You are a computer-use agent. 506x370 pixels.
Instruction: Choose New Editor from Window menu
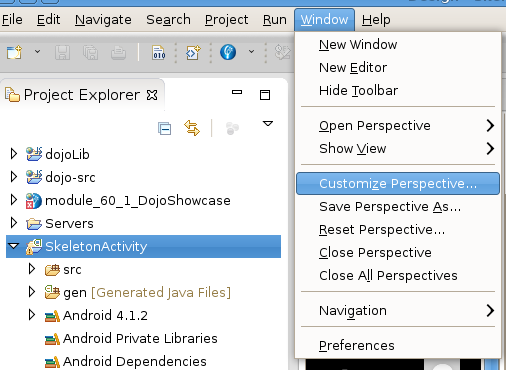[398, 67]
